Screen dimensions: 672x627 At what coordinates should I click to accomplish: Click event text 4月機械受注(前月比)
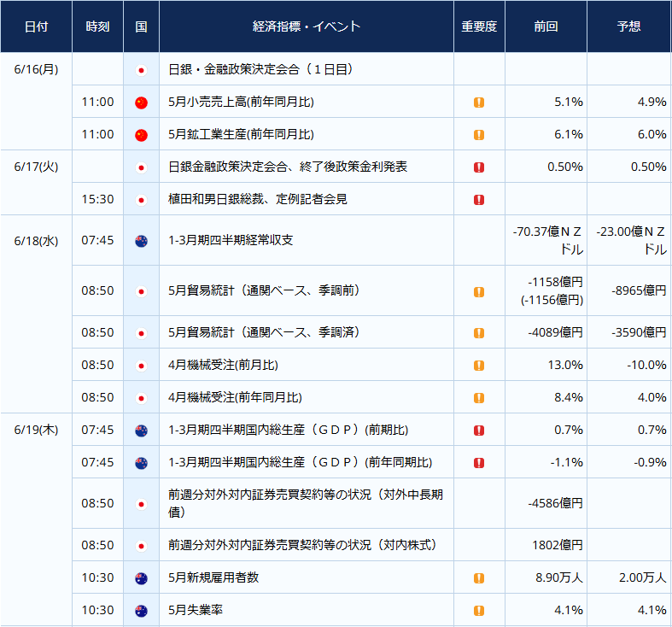click(223, 365)
